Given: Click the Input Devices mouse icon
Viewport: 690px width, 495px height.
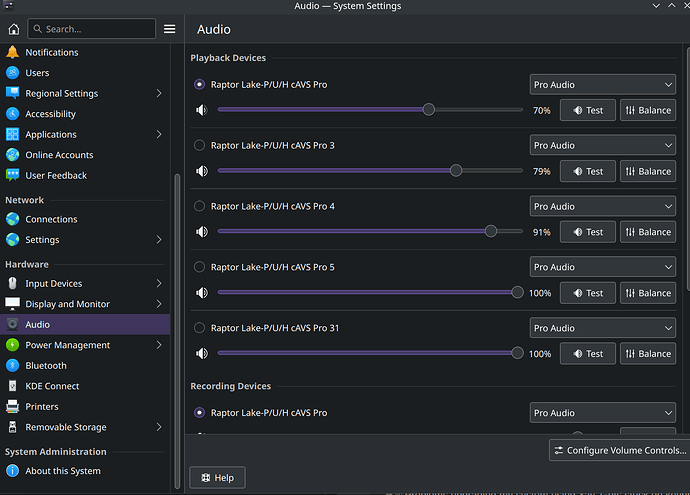Looking at the screenshot, I should pos(12,283).
